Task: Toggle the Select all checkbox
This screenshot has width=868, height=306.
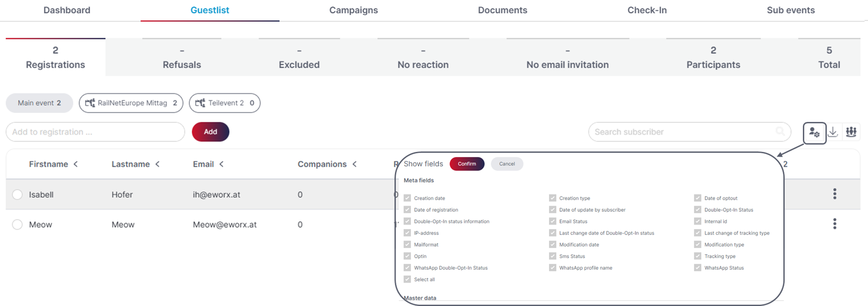Action: click(407, 279)
